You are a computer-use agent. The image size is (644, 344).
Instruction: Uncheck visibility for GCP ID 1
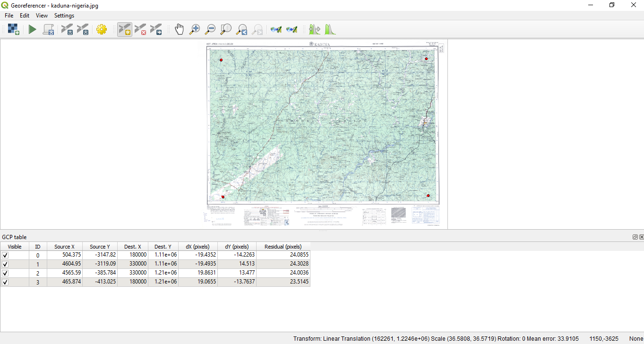(x=5, y=264)
